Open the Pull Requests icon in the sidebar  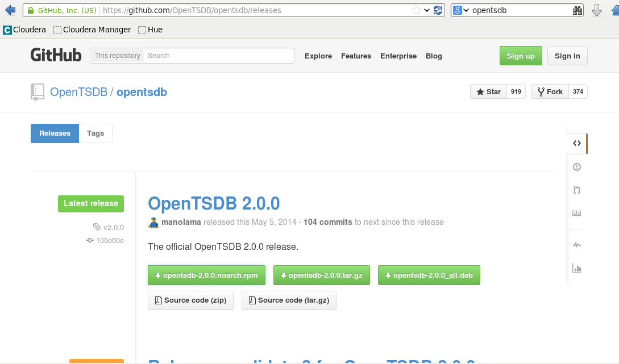(x=576, y=190)
